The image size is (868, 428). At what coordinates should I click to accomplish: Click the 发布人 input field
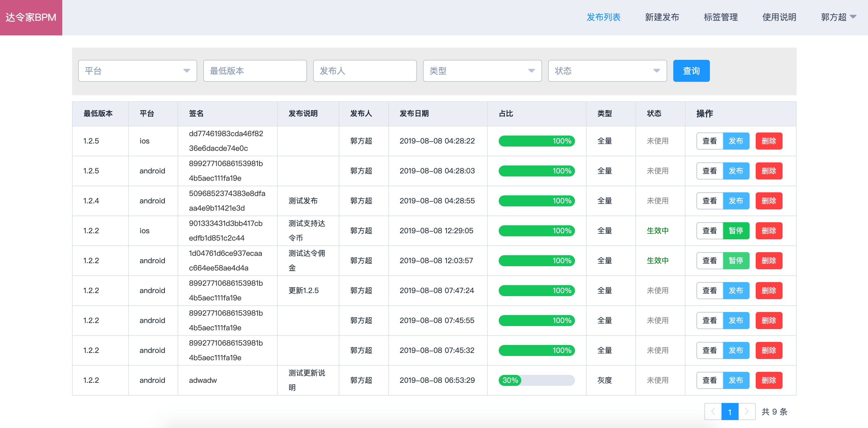coord(365,71)
